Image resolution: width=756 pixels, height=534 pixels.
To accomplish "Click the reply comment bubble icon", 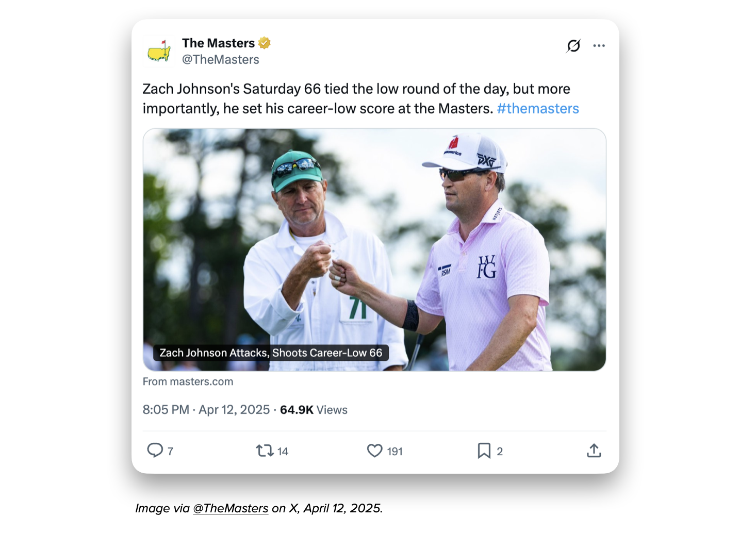I will 156,450.
